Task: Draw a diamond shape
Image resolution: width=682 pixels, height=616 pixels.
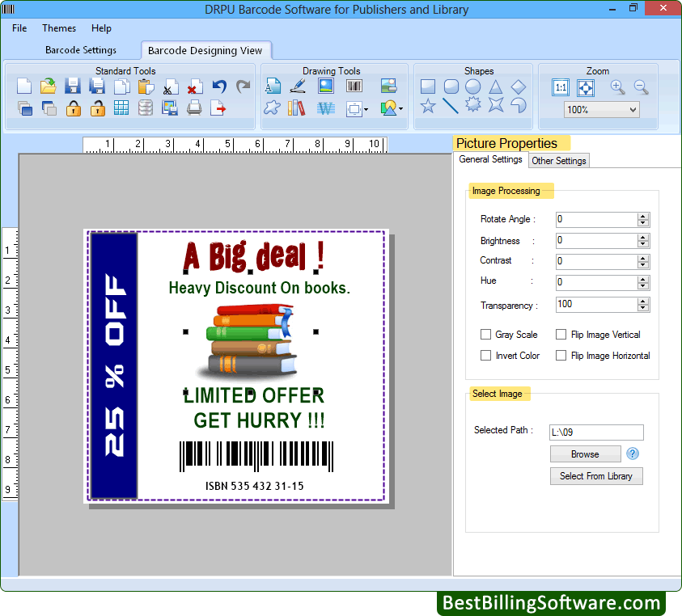Action: 518,86
